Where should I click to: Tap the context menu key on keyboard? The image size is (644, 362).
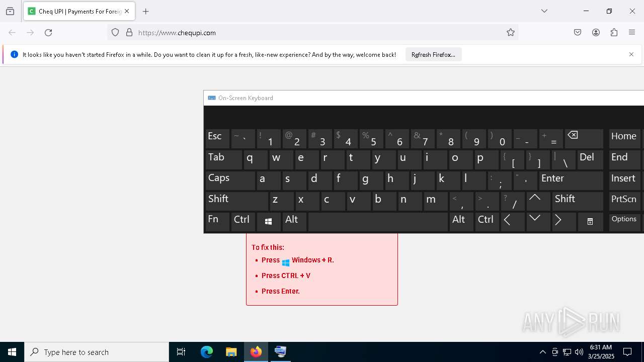(590, 222)
